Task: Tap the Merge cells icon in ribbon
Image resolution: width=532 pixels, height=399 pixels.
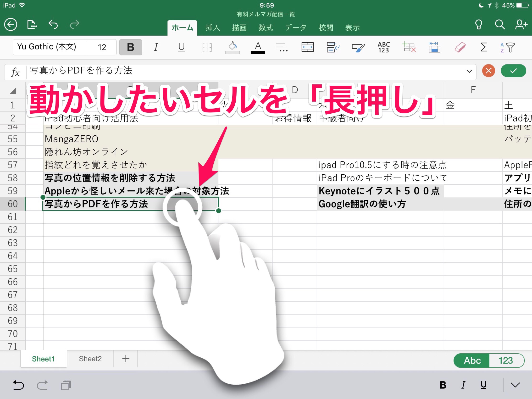Action: [x=307, y=47]
